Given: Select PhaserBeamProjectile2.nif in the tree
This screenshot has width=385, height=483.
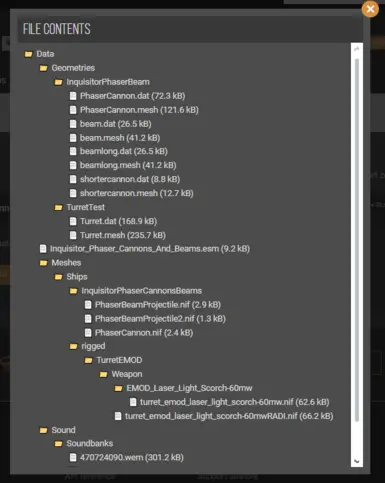Looking at the screenshot, I should tap(160, 319).
